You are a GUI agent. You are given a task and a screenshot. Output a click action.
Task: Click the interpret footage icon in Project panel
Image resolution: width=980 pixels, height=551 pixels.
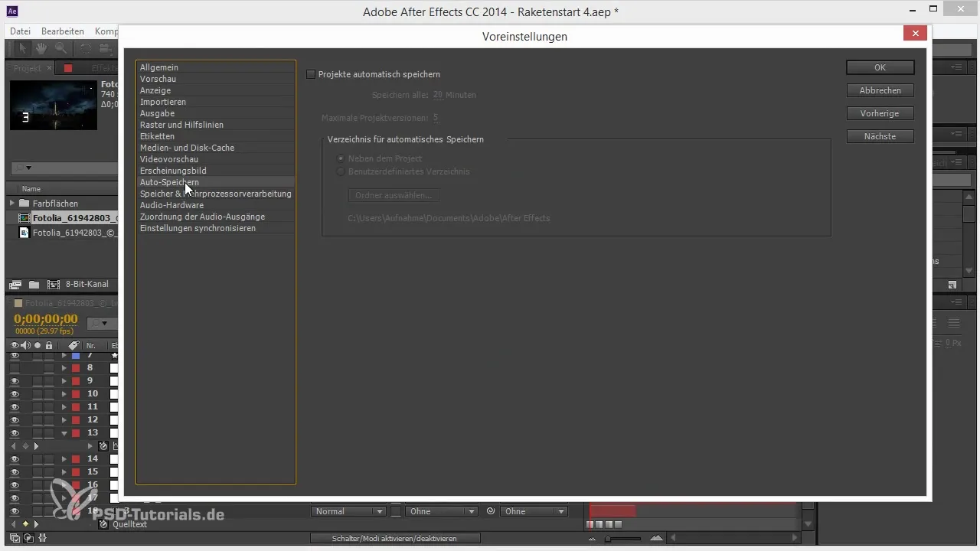(15, 284)
